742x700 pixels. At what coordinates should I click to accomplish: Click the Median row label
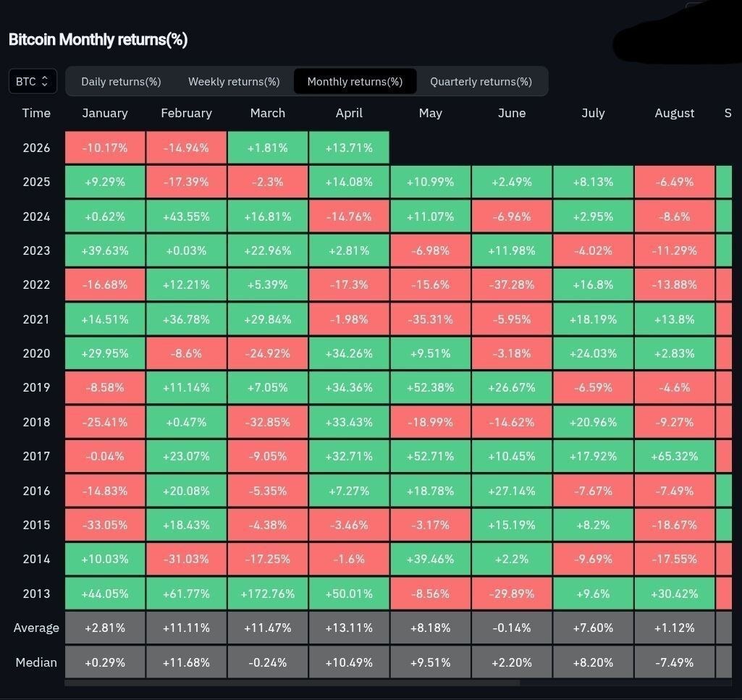point(36,662)
